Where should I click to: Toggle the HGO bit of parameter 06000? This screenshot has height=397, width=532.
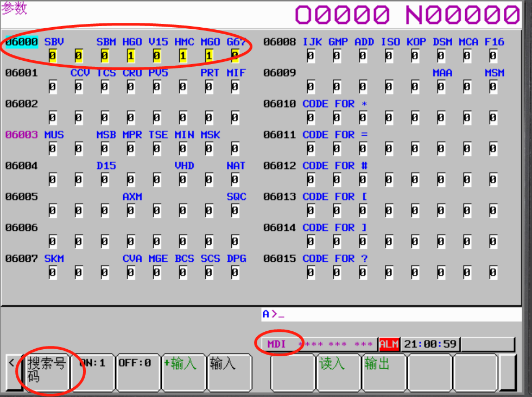pyautogui.click(x=130, y=55)
